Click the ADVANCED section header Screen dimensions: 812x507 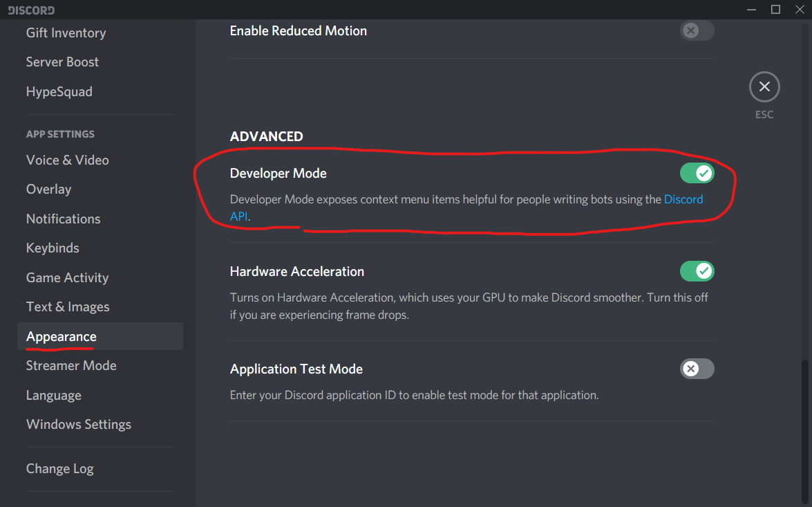pyautogui.click(x=266, y=136)
